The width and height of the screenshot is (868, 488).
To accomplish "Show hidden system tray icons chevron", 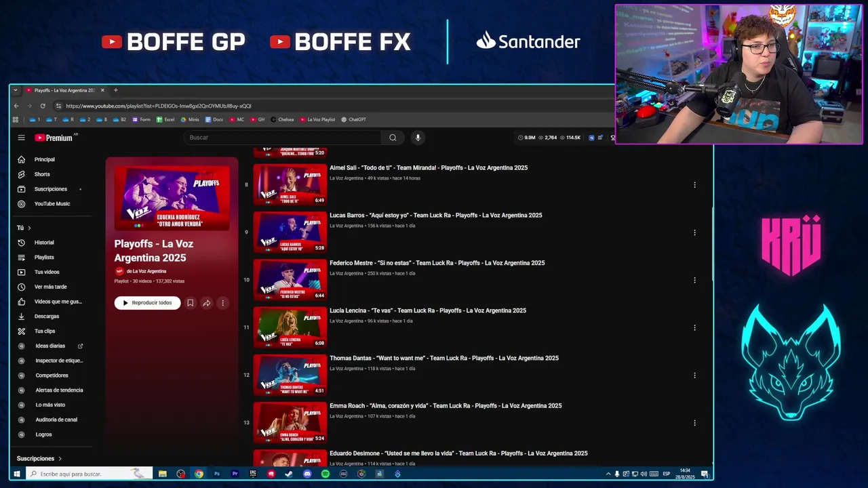I will pos(608,474).
